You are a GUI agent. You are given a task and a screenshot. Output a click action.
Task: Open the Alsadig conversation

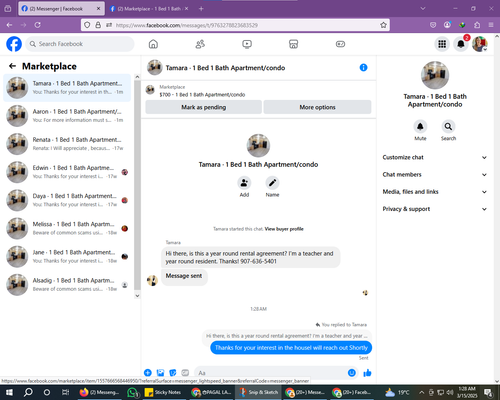pos(67,285)
